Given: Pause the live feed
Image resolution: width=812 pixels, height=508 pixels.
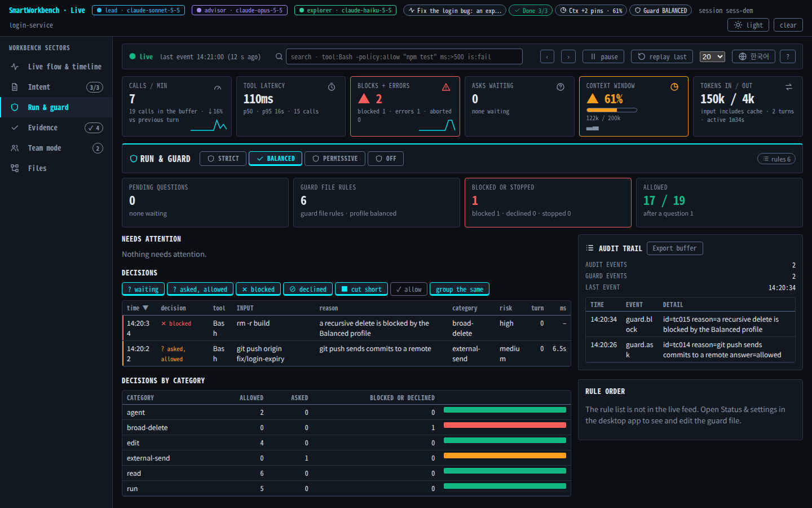Looking at the screenshot, I should [x=603, y=56].
